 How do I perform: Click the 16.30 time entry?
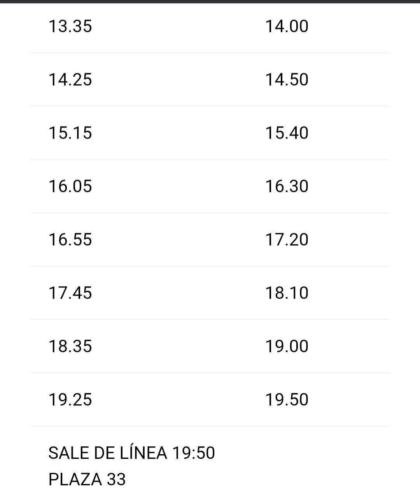[x=287, y=186]
